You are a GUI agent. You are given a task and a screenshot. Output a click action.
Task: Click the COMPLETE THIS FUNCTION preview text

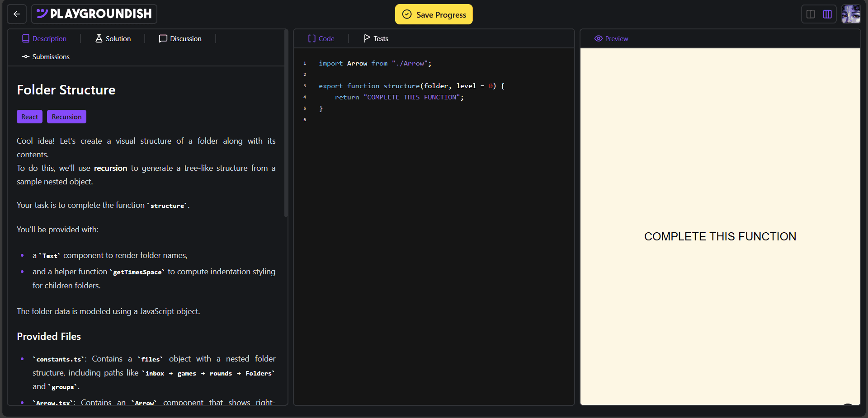[x=720, y=237]
